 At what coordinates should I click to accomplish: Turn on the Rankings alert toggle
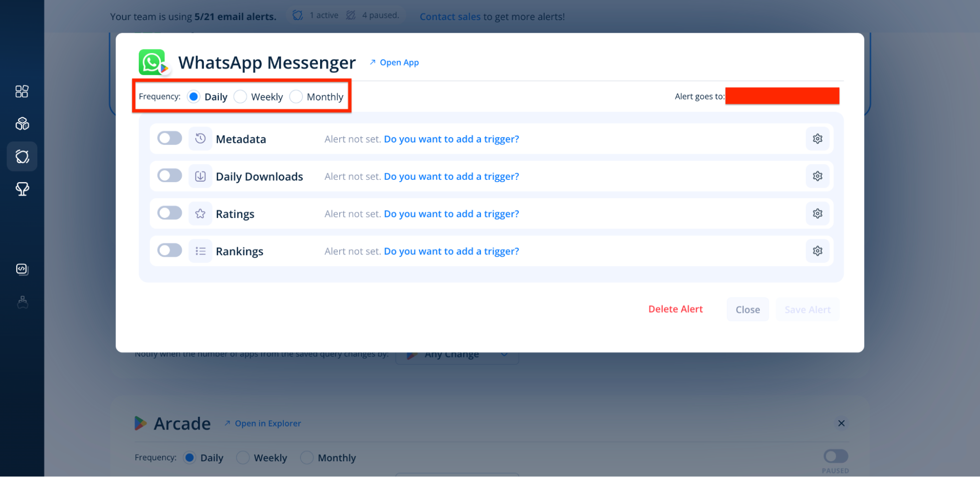pyautogui.click(x=170, y=251)
